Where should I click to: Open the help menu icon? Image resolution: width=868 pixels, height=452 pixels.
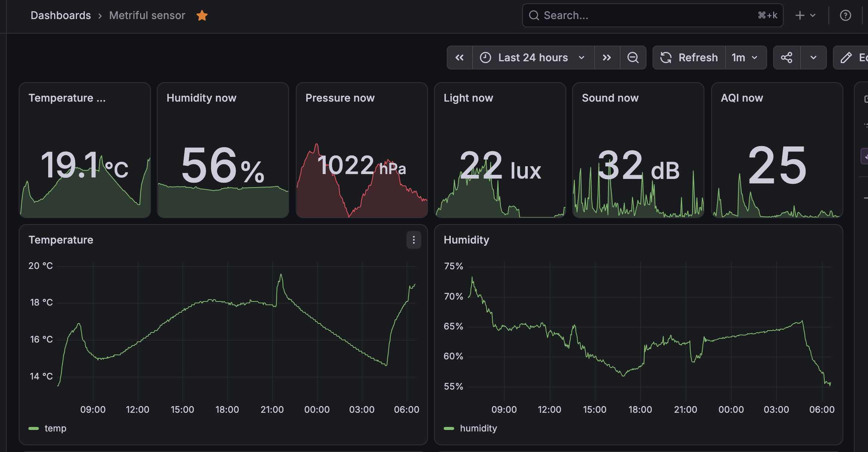tap(845, 15)
